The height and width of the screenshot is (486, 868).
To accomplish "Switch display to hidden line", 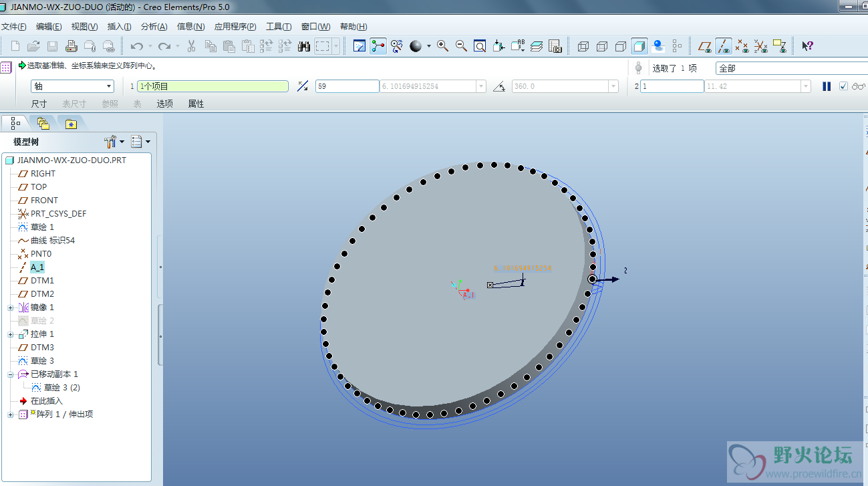I will click(x=602, y=46).
